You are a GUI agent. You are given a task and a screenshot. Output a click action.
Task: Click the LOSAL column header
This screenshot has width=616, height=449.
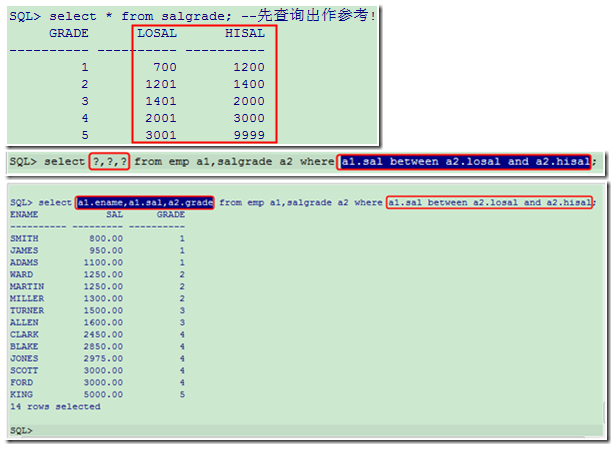pos(156,33)
